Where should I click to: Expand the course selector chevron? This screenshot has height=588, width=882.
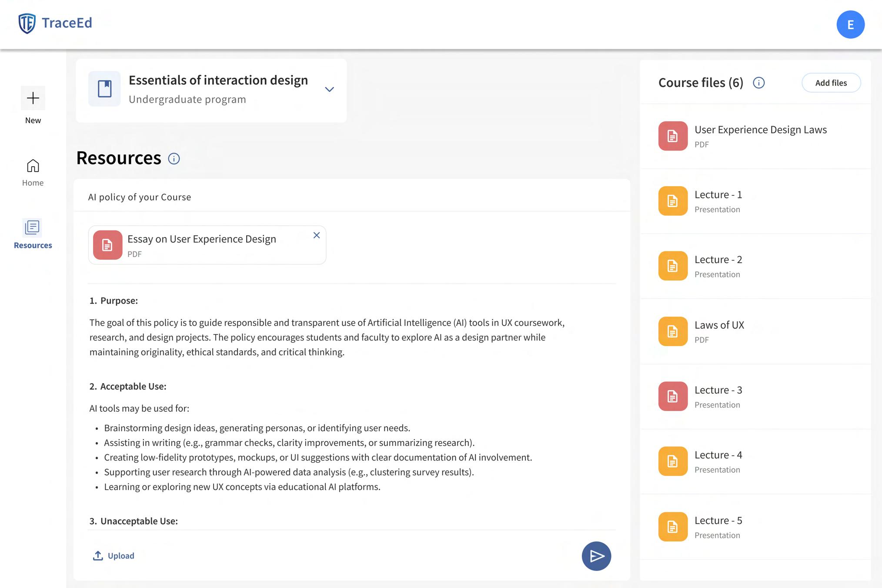click(329, 90)
